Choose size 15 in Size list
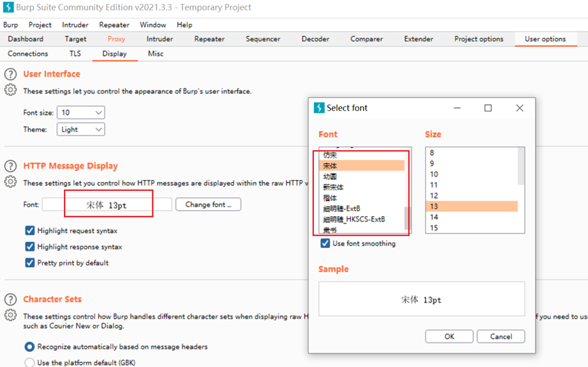 pyautogui.click(x=472, y=228)
